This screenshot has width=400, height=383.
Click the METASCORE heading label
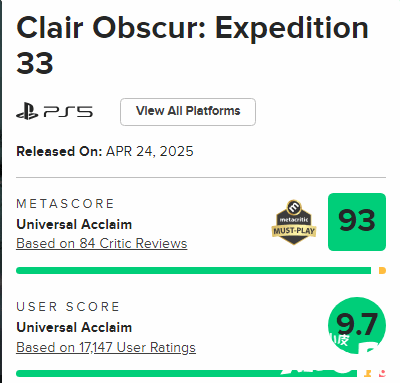click(x=65, y=204)
